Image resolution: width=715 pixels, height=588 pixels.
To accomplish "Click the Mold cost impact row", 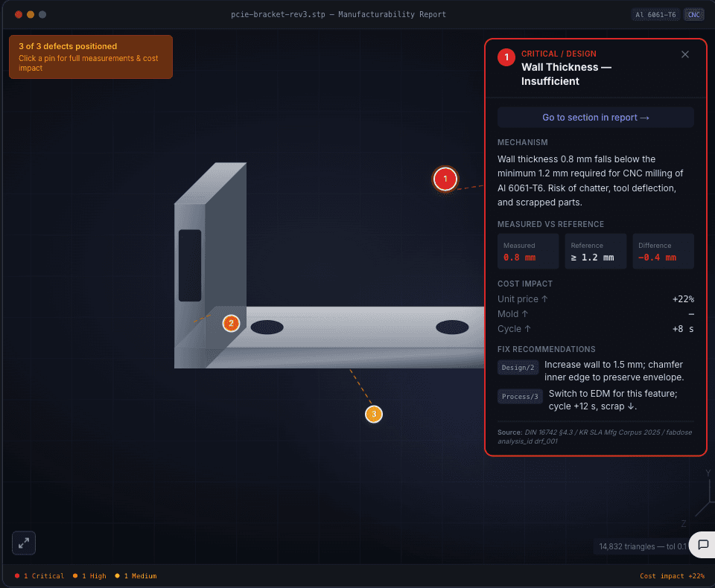I will 596,314.
